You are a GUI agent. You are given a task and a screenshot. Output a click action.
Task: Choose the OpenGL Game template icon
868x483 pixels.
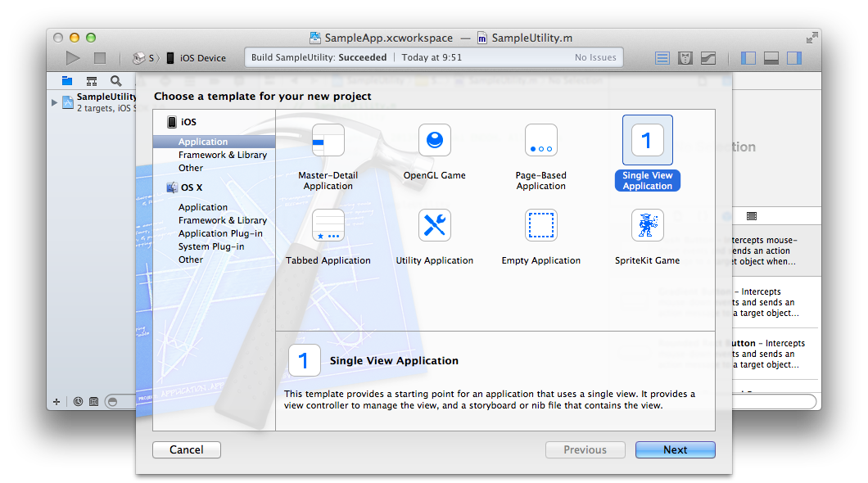coord(435,141)
